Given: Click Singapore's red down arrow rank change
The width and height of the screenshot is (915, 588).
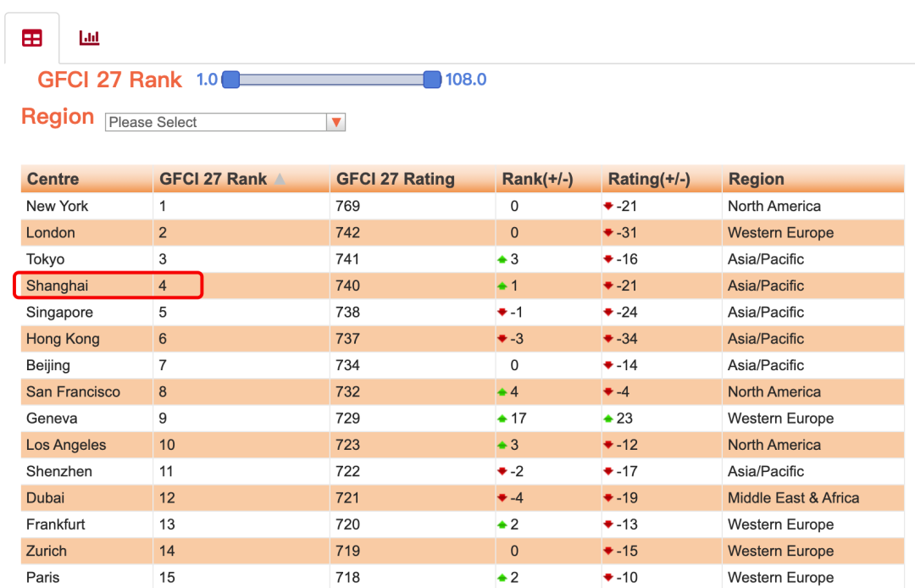Looking at the screenshot, I should pyautogui.click(x=502, y=312).
